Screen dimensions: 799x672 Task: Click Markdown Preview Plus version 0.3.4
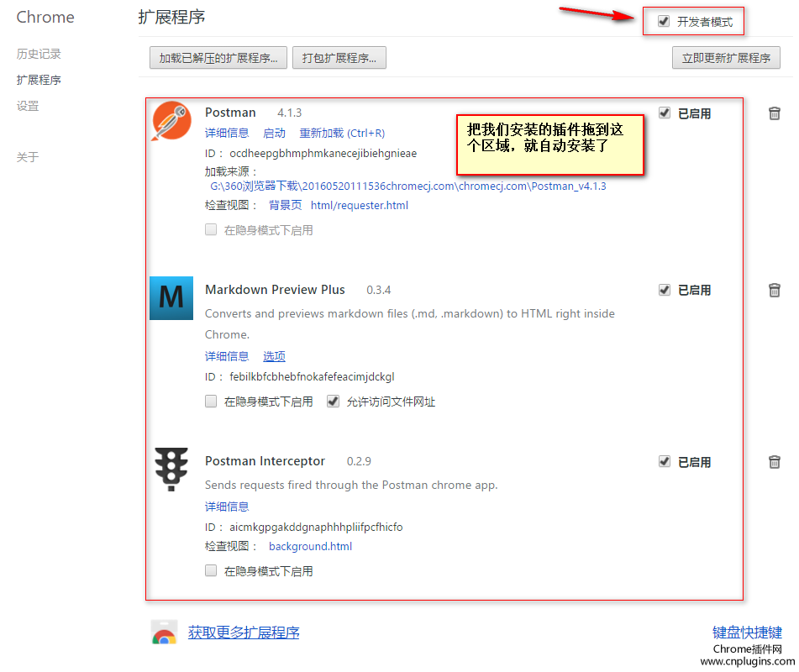coord(379,290)
